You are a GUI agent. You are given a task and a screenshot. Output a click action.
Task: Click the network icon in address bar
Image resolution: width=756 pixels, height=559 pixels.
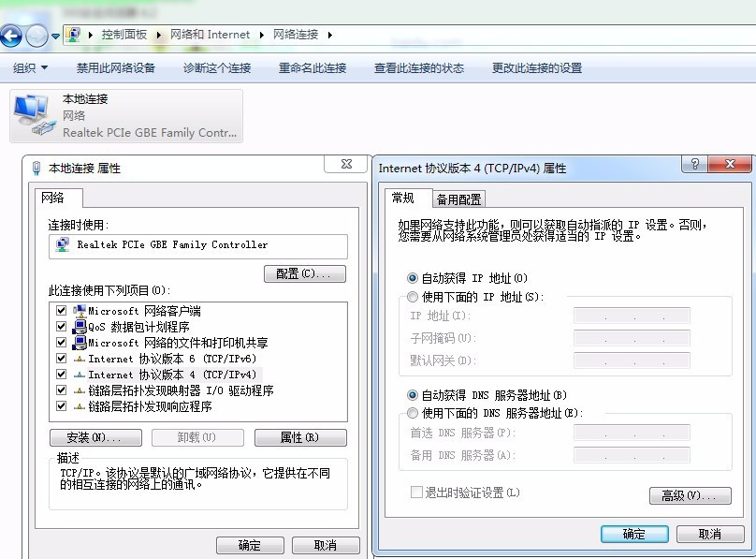click(73, 35)
